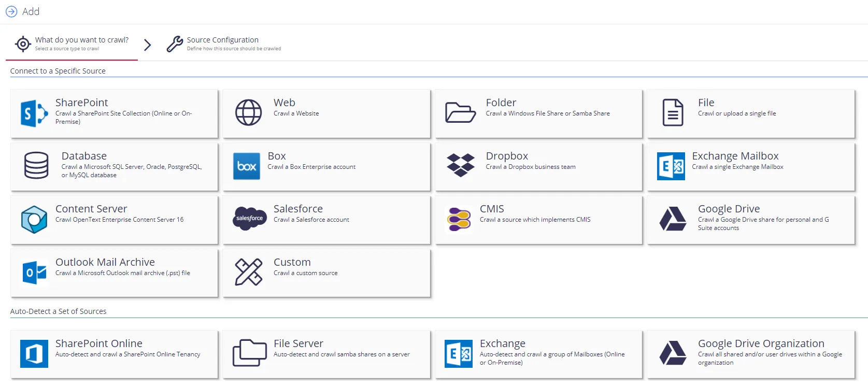Select the Exchange Mailbox title
The width and height of the screenshot is (868, 388).
click(x=735, y=156)
